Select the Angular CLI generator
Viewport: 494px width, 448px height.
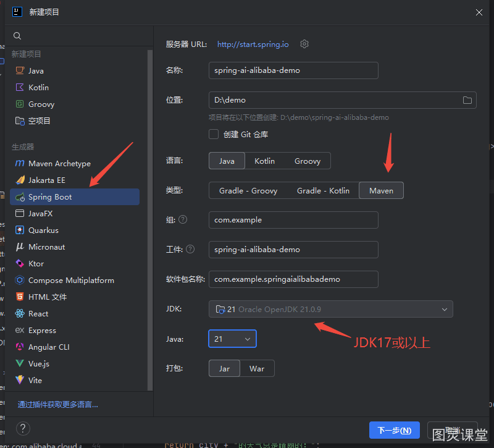coord(75,347)
